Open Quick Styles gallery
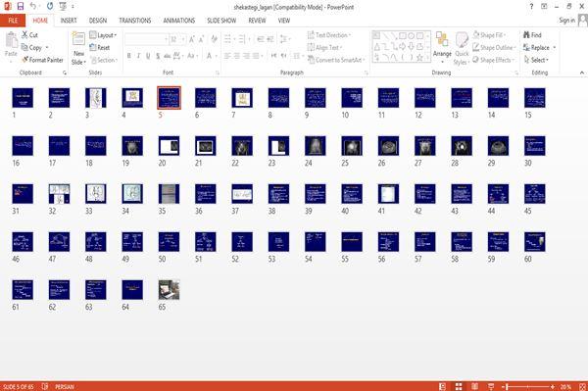This screenshot has height=391, width=588. pyautogui.click(x=462, y=49)
